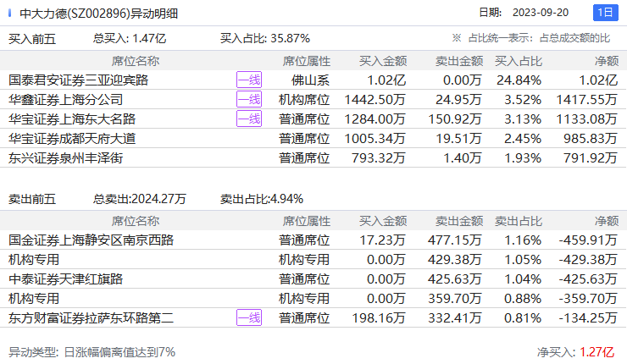The width and height of the screenshot is (627, 364).
Task: Open seat 国泰君安证券三亚迎宾路
Action: click(78, 80)
